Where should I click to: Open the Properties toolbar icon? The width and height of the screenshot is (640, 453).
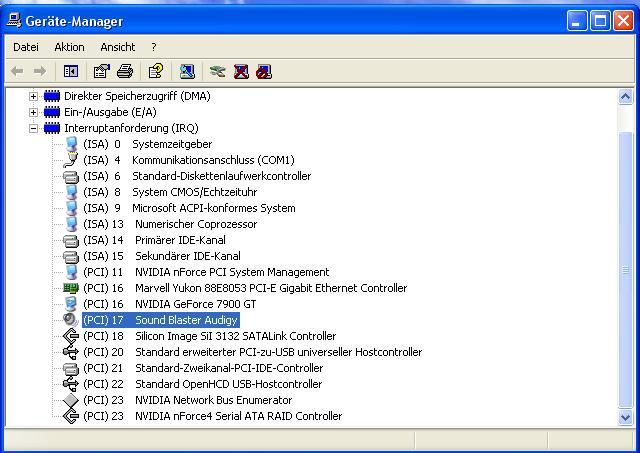[102, 71]
